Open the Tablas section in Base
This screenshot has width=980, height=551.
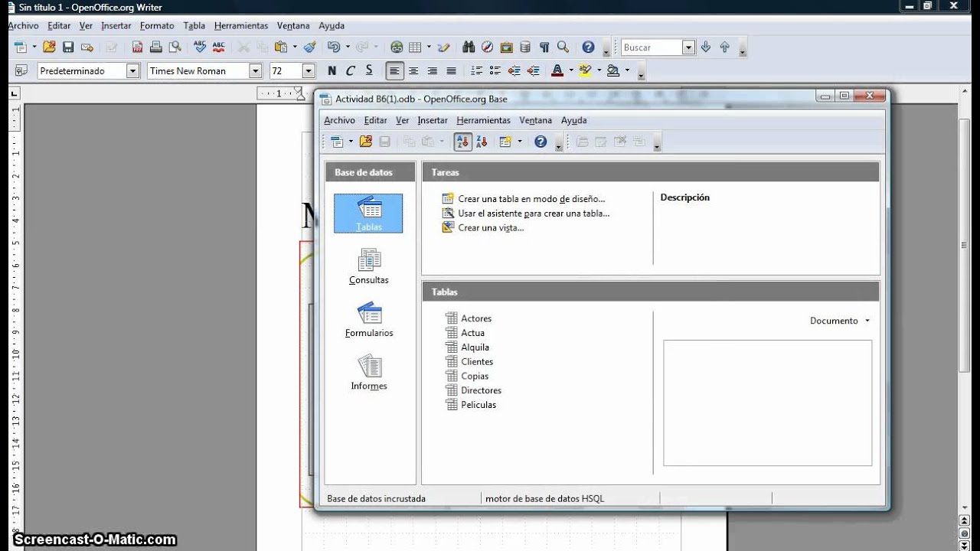(x=368, y=213)
